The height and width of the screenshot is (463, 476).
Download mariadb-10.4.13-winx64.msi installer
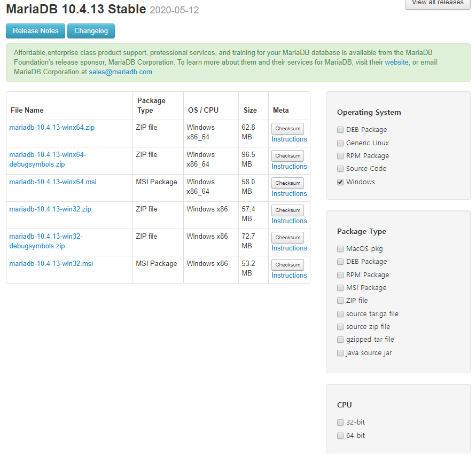pyautogui.click(x=53, y=182)
